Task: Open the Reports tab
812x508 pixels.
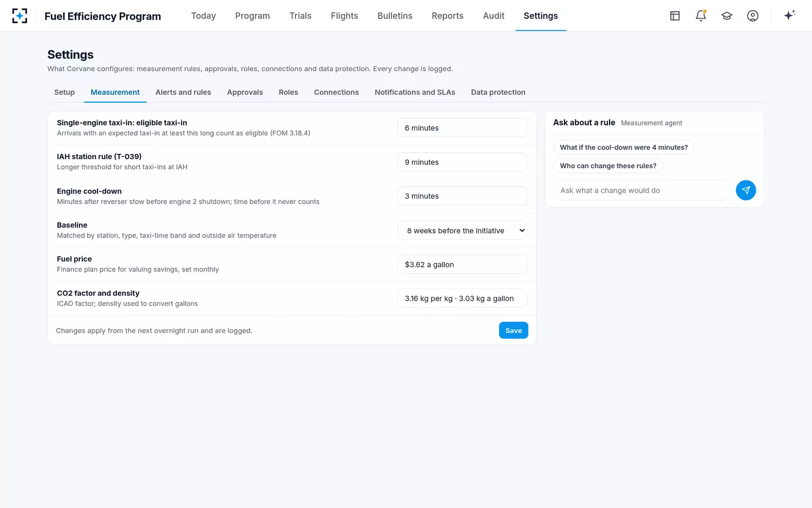Action: 448,16
